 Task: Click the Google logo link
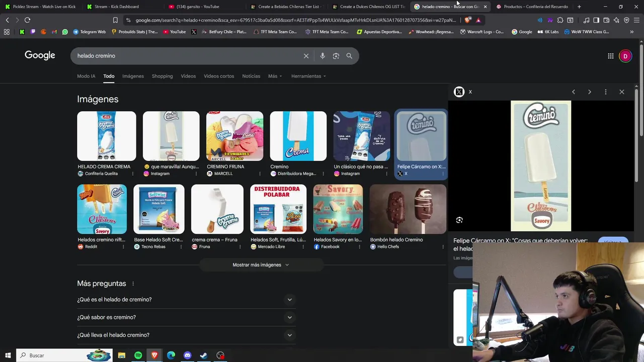click(40, 55)
